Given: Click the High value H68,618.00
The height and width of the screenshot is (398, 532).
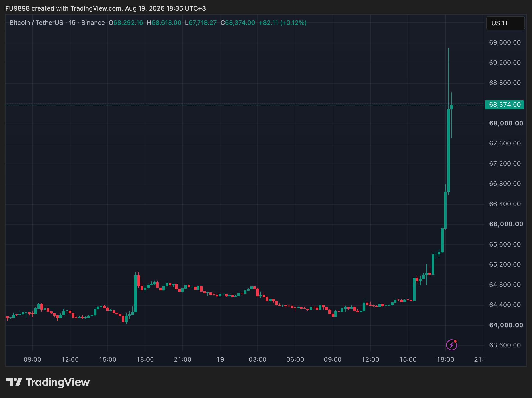Looking at the screenshot, I should [x=164, y=23].
